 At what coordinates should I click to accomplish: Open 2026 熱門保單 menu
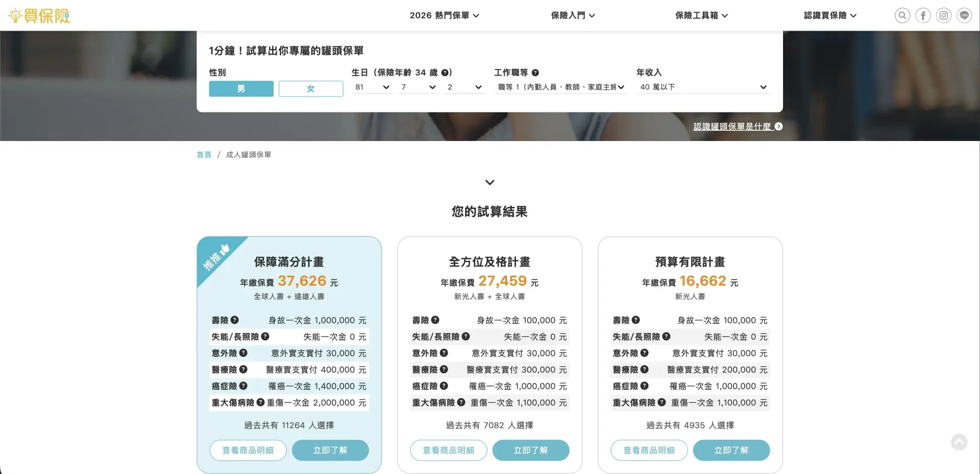[x=444, y=15]
